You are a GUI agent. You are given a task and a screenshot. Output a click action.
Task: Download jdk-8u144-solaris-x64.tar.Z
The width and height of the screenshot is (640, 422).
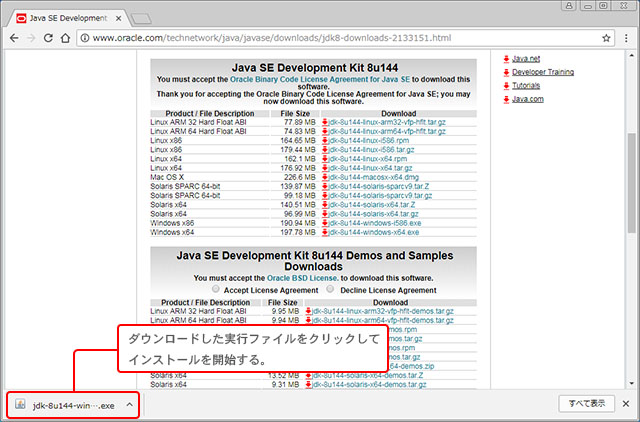click(x=372, y=204)
